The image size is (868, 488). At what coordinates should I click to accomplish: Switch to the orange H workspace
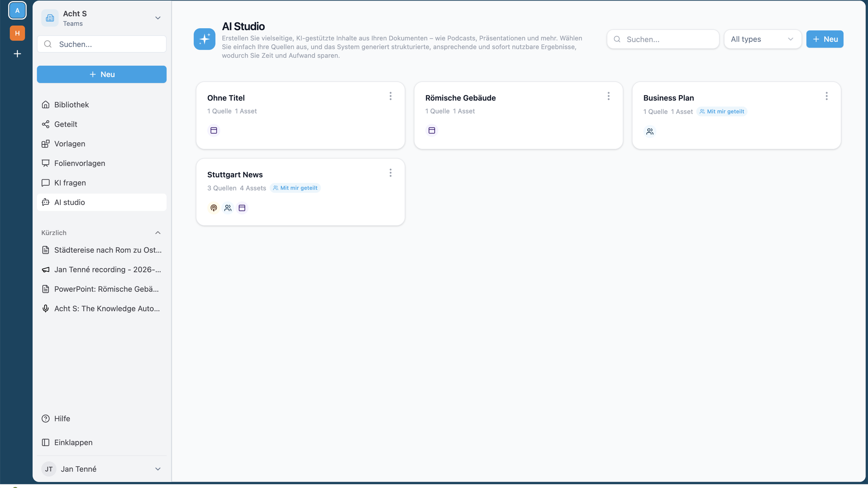click(x=17, y=33)
